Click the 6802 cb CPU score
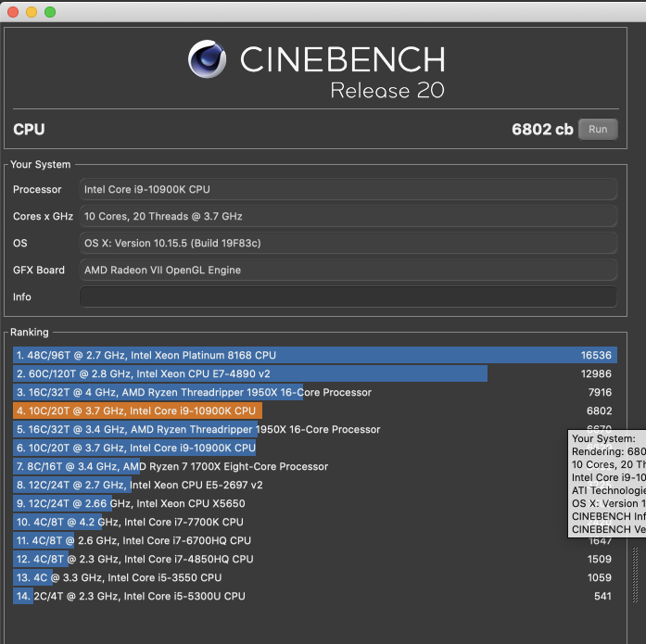646x644 pixels. (x=542, y=130)
